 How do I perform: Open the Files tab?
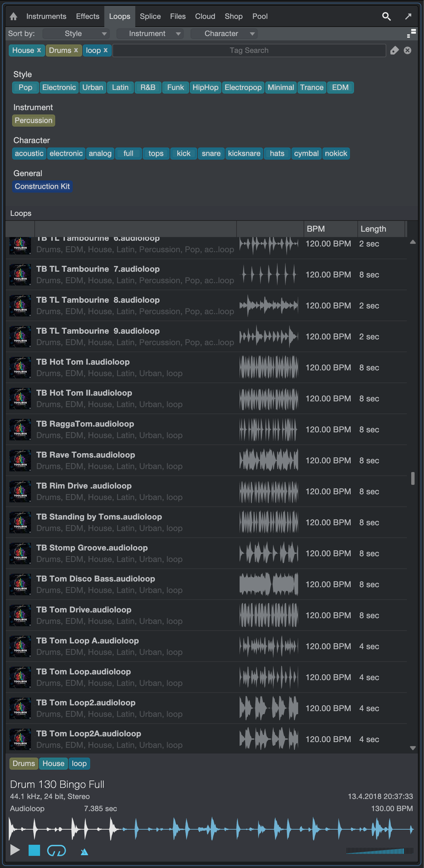(x=178, y=16)
